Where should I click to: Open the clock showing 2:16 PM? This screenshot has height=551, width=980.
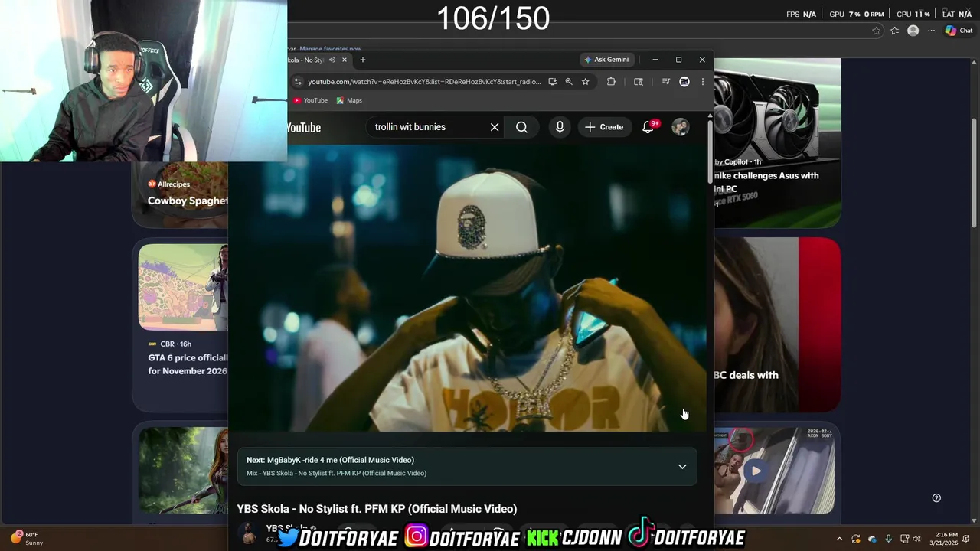[x=943, y=539]
